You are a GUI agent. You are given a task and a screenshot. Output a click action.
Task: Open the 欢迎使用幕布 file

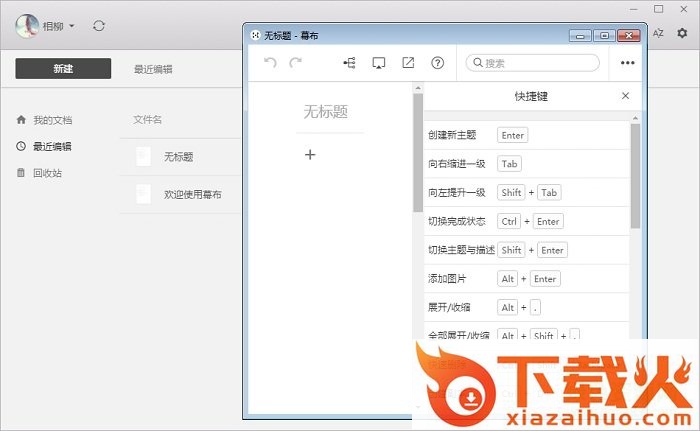coord(193,194)
